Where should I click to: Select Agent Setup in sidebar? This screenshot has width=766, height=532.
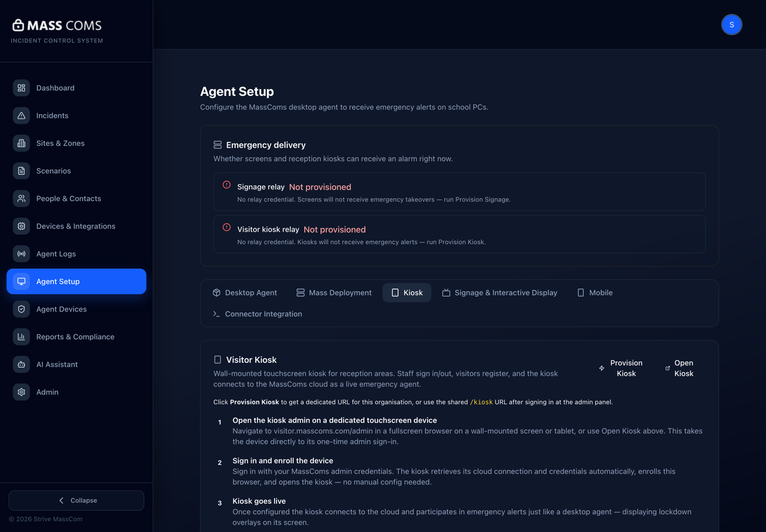point(76,281)
